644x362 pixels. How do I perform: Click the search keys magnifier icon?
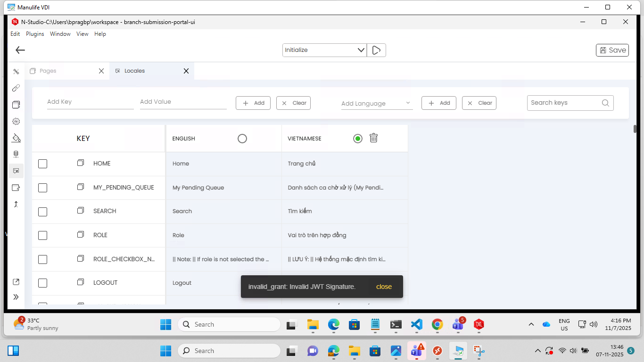click(606, 103)
